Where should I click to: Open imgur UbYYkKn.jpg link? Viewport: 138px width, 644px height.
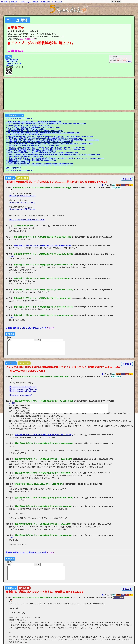[x=22, y=203]
